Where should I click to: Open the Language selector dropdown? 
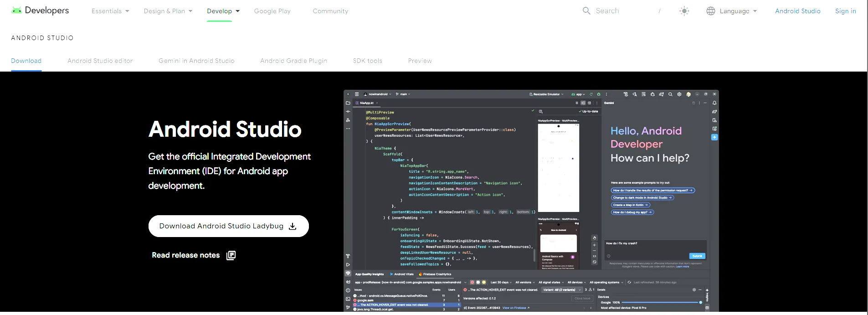pyautogui.click(x=732, y=11)
